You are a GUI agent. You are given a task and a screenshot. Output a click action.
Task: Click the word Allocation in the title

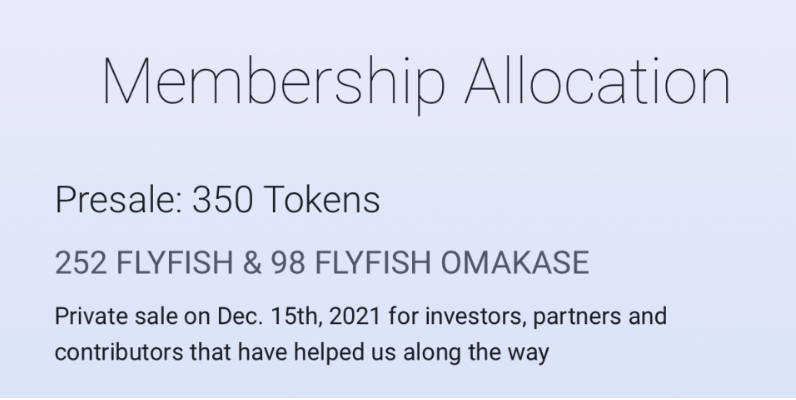(x=598, y=81)
